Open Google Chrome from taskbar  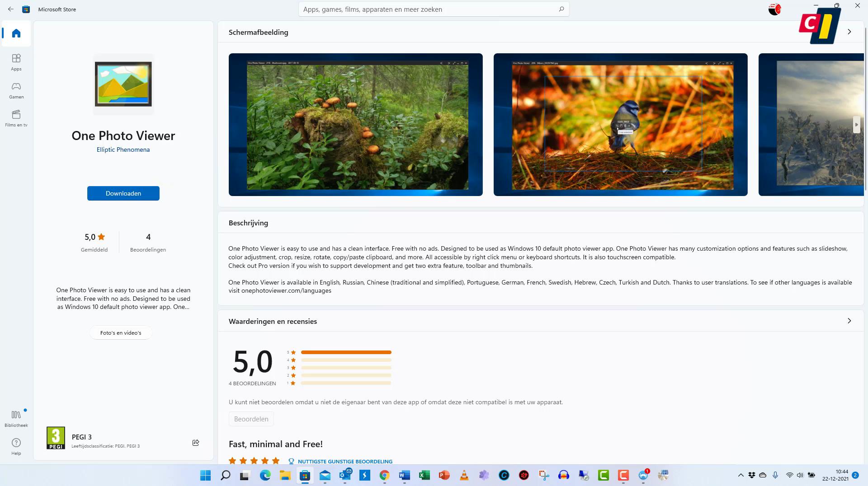click(384, 475)
